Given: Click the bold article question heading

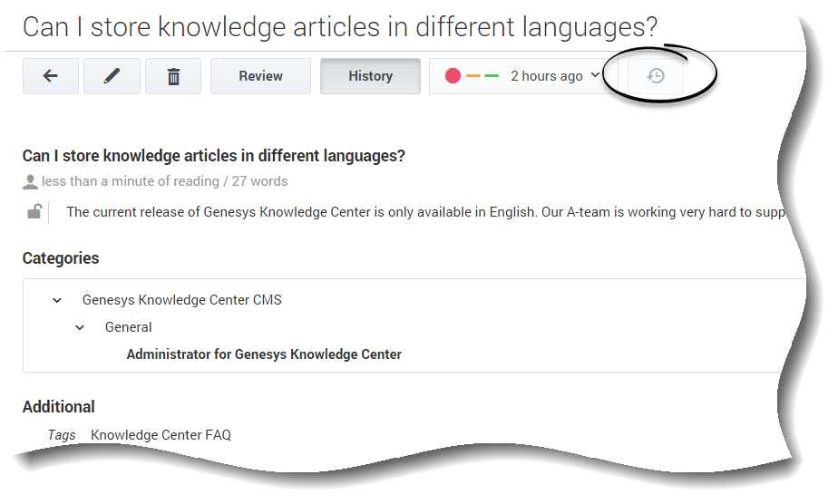Looking at the screenshot, I should pos(213,156).
